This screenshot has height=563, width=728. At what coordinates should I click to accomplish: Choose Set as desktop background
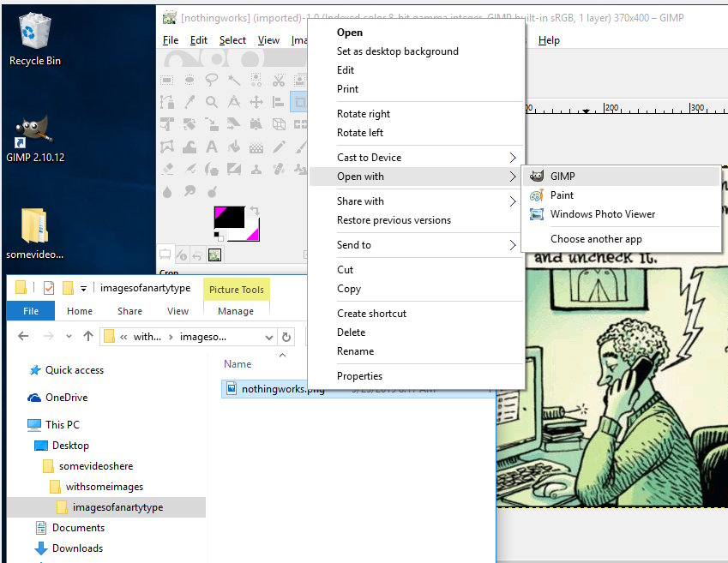click(x=417, y=51)
